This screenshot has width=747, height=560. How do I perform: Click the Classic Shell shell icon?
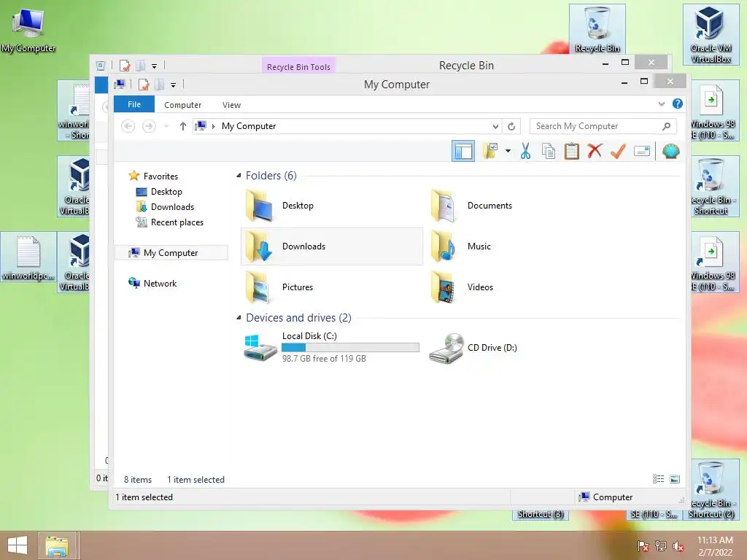click(x=671, y=152)
